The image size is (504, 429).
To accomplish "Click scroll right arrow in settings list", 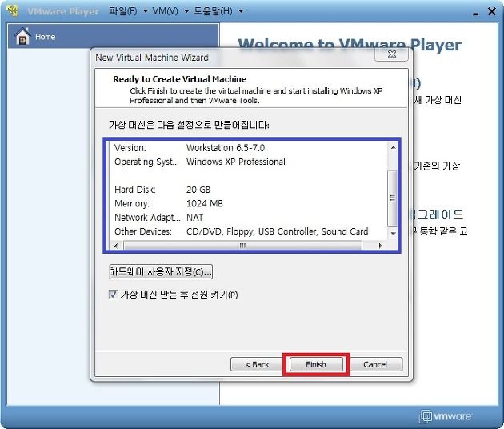I will click(x=380, y=246).
